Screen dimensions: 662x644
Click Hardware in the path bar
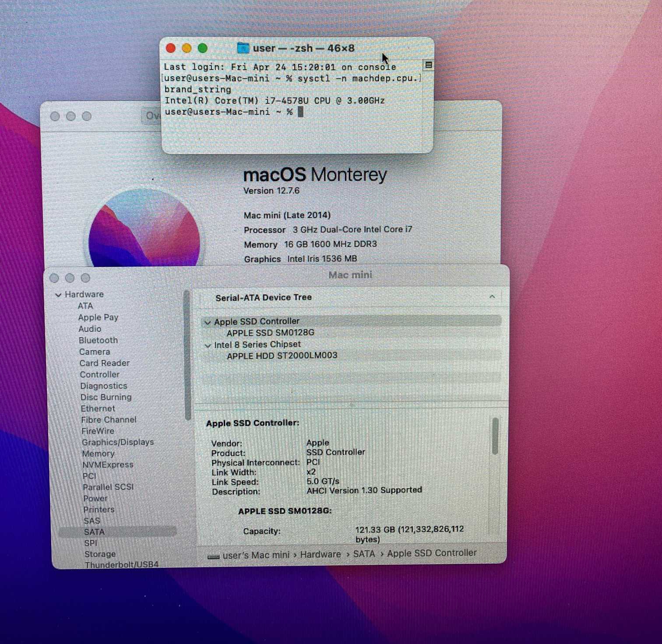click(x=320, y=554)
